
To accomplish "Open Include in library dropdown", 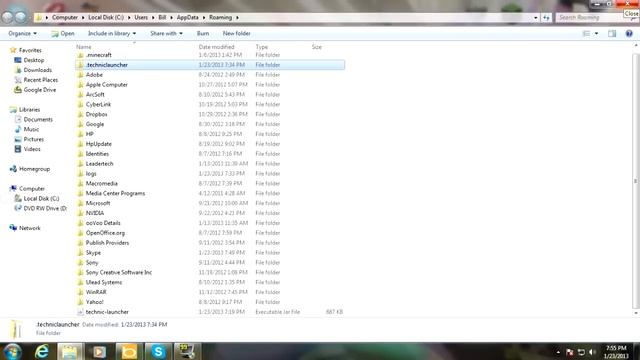I will (112, 33).
